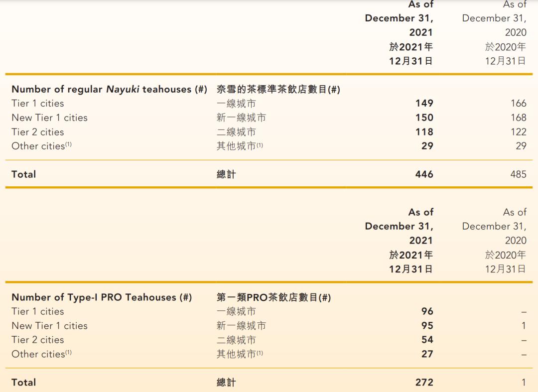Click value 122 for regular Tier 2 cities
Screen dimensions: 538x392
pos(518,132)
